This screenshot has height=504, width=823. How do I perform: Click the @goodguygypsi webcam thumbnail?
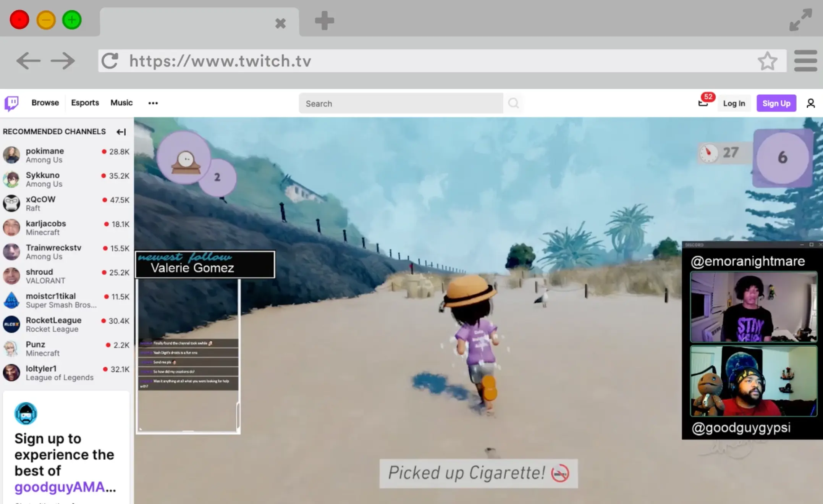pos(753,381)
